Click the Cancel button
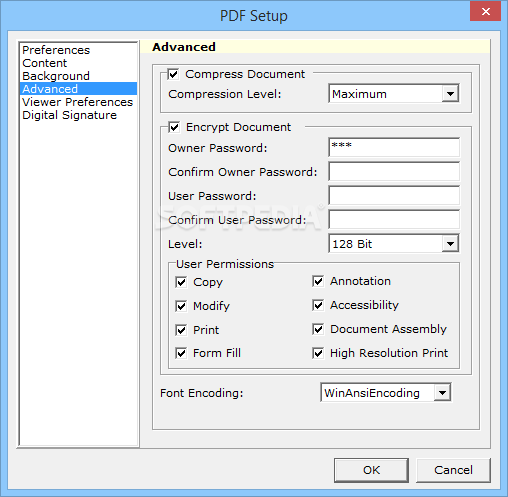The image size is (508, 497). tap(453, 470)
